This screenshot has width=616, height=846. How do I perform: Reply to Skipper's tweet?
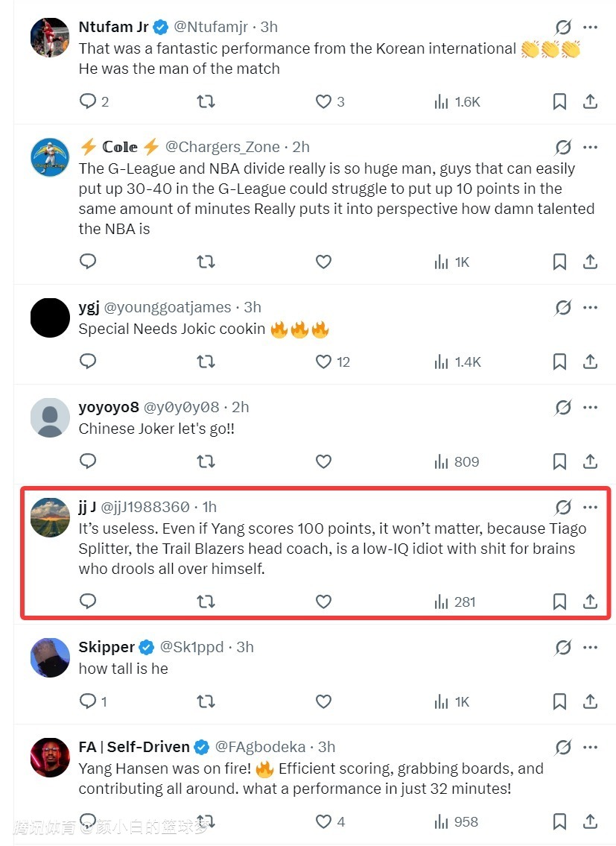pos(88,701)
